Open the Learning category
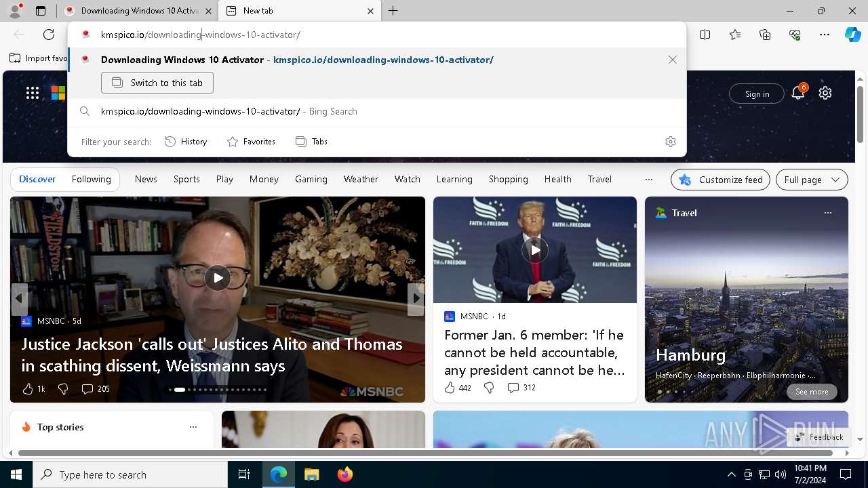This screenshot has height=488, width=868. click(454, 179)
